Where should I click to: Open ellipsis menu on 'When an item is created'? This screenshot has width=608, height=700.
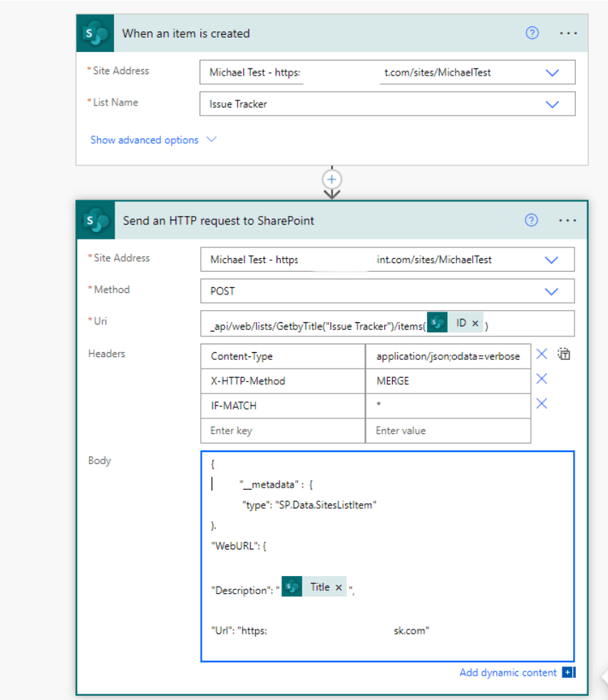pyautogui.click(x=568, y=33)
